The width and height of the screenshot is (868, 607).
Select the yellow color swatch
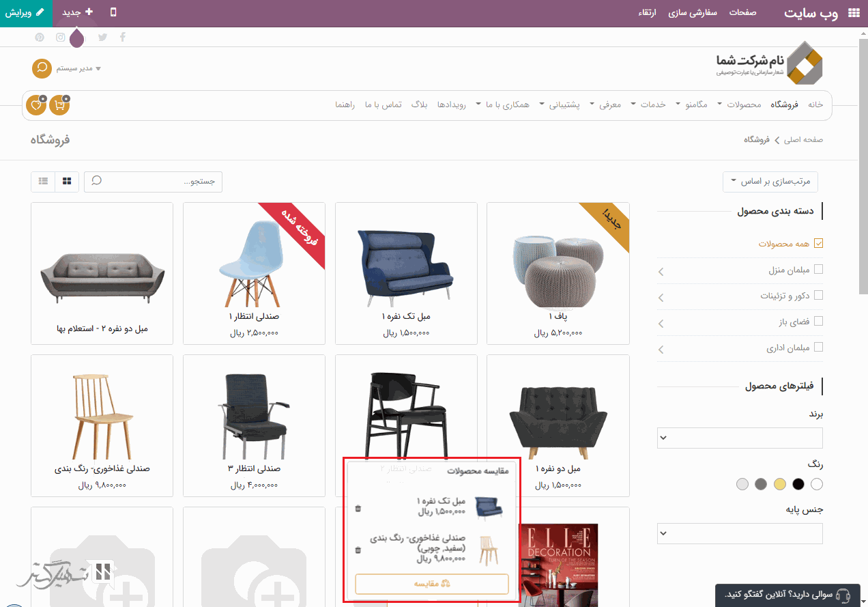click(x=780, y=484)
